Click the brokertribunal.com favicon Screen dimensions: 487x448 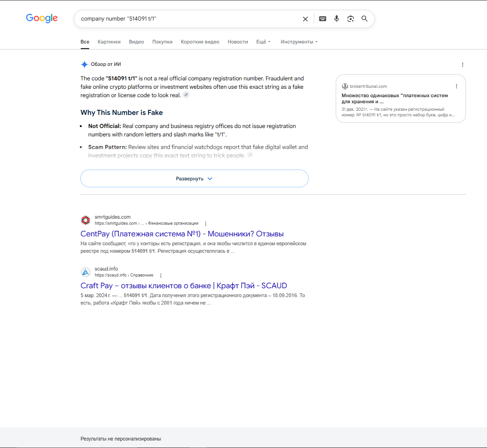pyautogui.click(x=345, y=86)
